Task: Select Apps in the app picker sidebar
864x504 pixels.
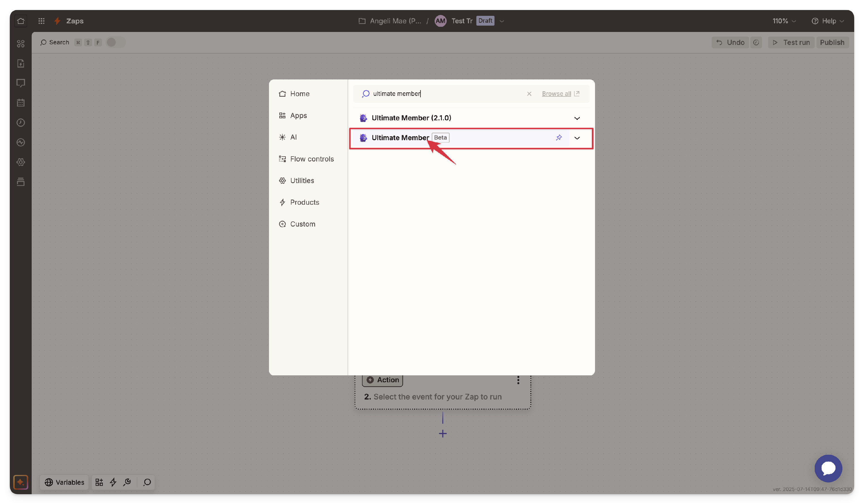Action: tap(293, 115)
